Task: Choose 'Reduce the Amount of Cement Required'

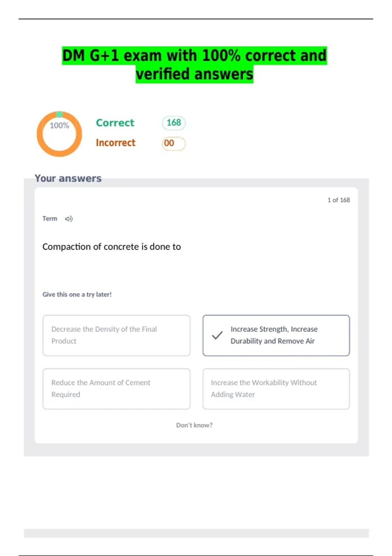Action: (x=116, y=389)
